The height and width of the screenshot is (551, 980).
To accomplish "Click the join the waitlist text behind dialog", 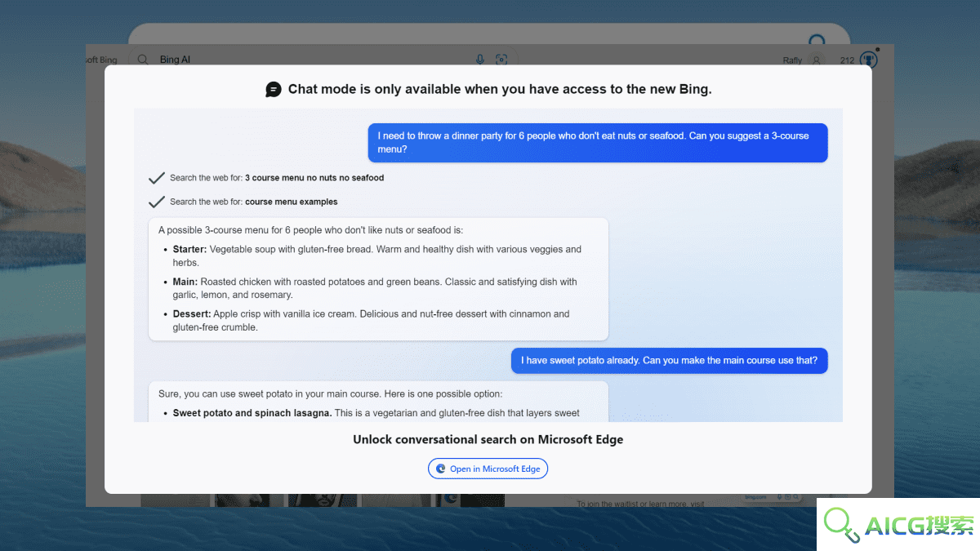I will [640, 504].
